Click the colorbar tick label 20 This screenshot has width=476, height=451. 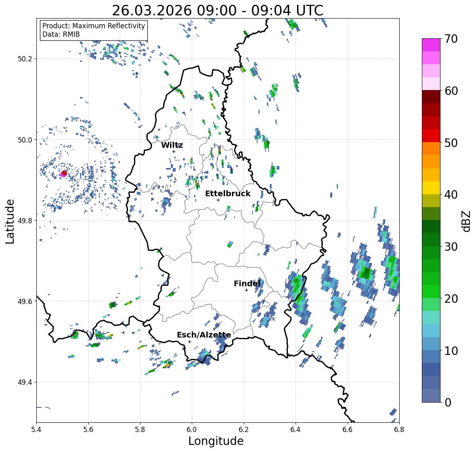(x=451, y=299)
